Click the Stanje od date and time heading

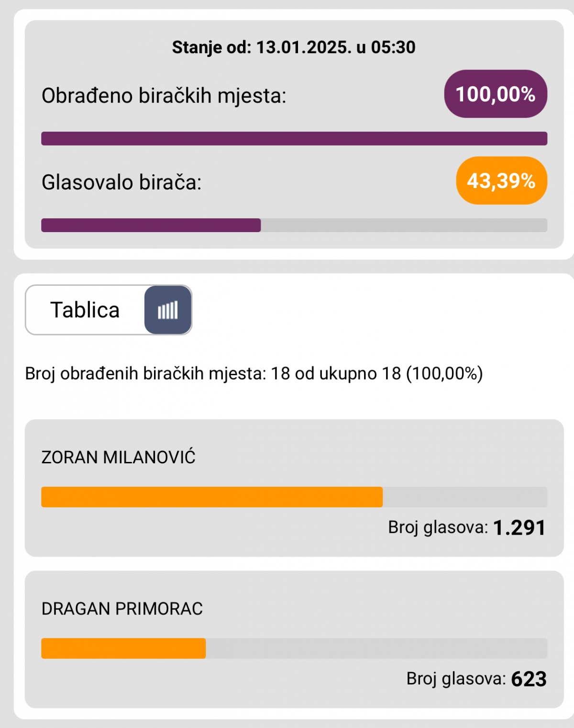click(294, 47)
